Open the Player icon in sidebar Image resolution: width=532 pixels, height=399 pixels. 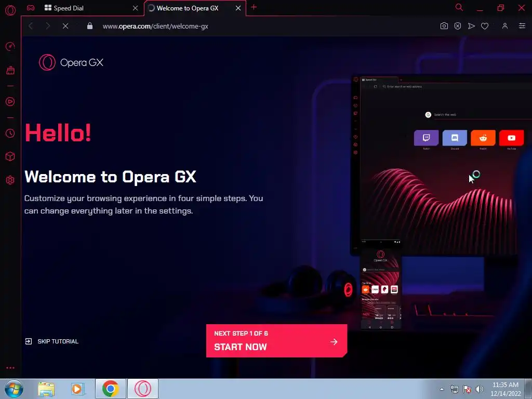pyautogui.click(x=10, y=101)
